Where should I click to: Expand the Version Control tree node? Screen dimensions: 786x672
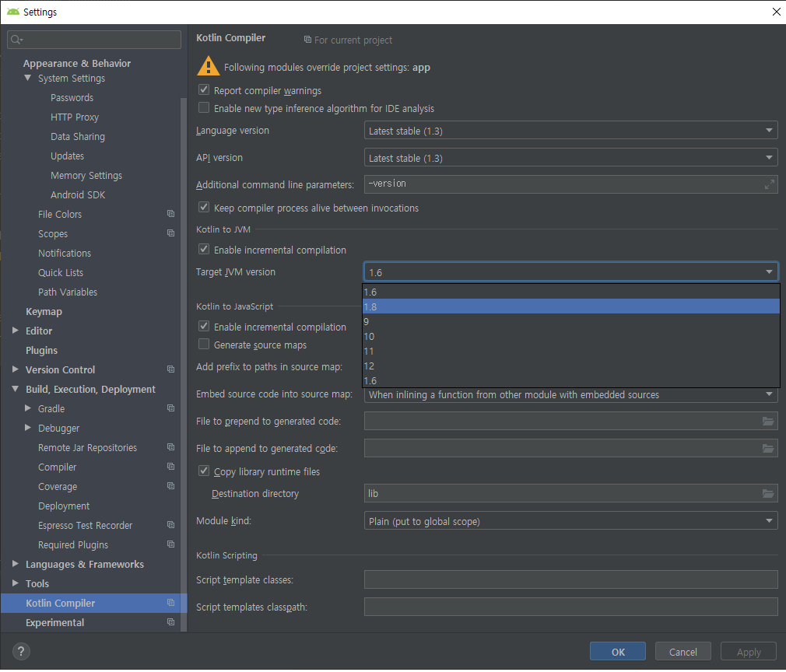pyautogui.click(x=15, y=369)
